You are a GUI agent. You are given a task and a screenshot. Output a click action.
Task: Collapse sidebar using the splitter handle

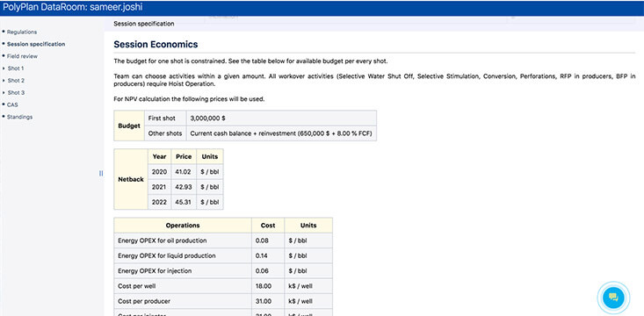(101, 173)
